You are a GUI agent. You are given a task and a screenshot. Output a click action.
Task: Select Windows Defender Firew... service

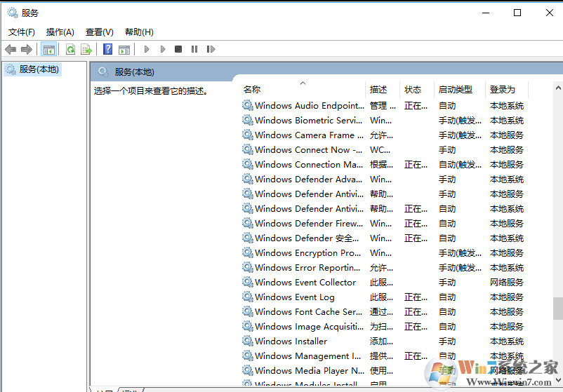tap(383, 224)
